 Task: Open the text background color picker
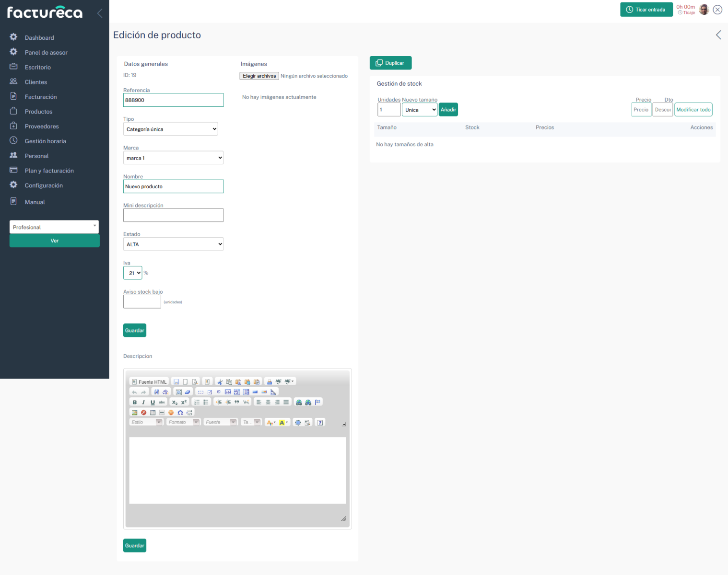click(x=283, y=423)
